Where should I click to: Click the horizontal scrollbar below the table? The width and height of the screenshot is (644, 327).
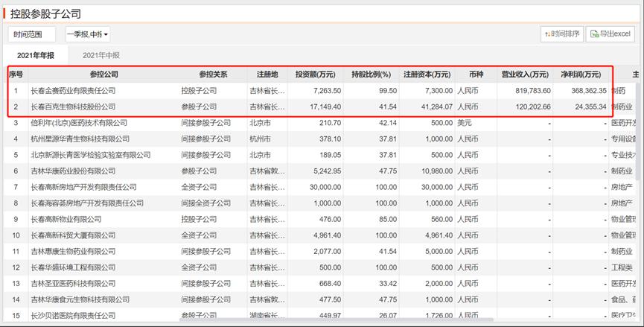(337, 320)
